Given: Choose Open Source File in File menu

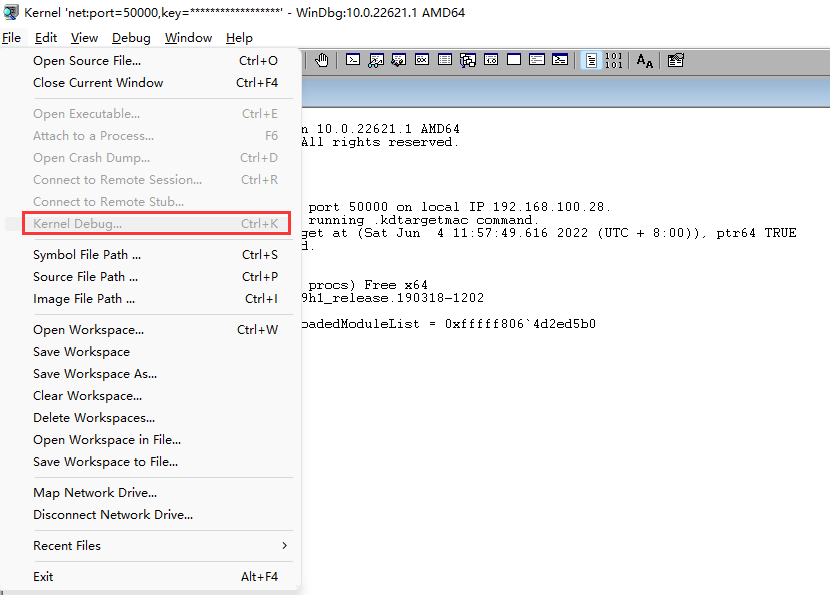Looking at the screenshot, I should click(151, 61).
